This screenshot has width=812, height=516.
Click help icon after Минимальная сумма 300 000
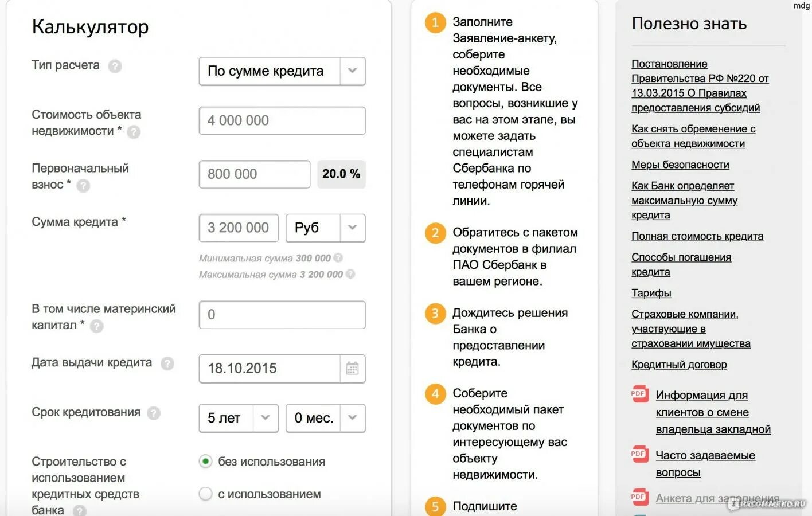coord(338,258)
